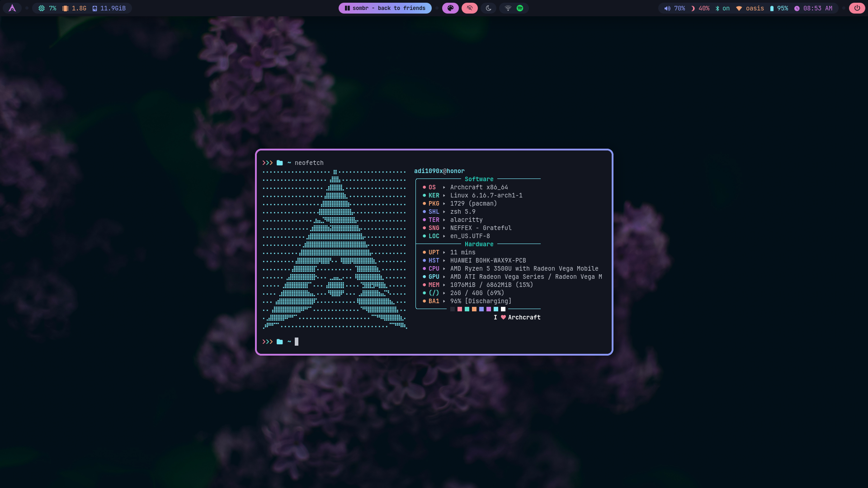Open the theme palette picker icon
Image resolution: width=868 pixels, height=488 pixels.
coord(450,8)
